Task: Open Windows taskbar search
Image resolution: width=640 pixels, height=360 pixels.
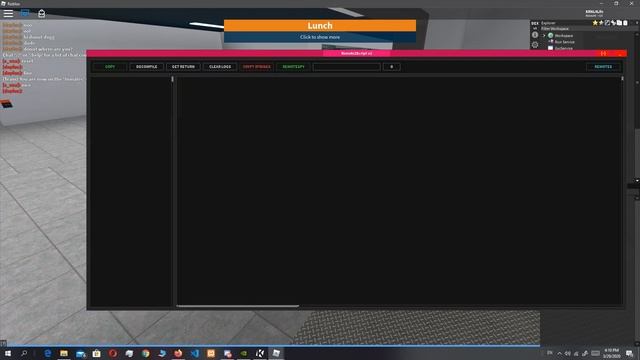Action: pos(24,353)
